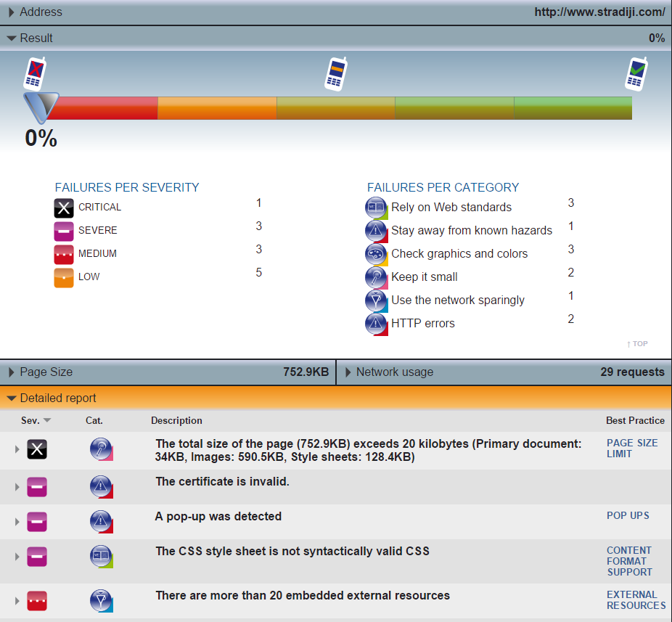Click the 'A pop-up was detected' description
672x622 pixels.
coord(218,517)
